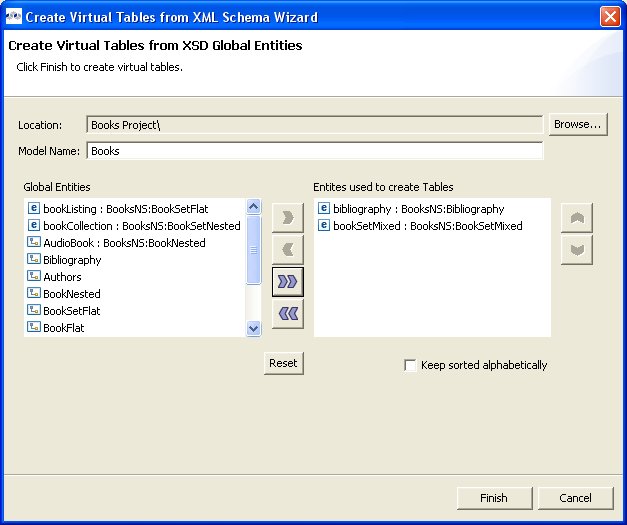Click the add selected entity arrow button

pos(287,217)
